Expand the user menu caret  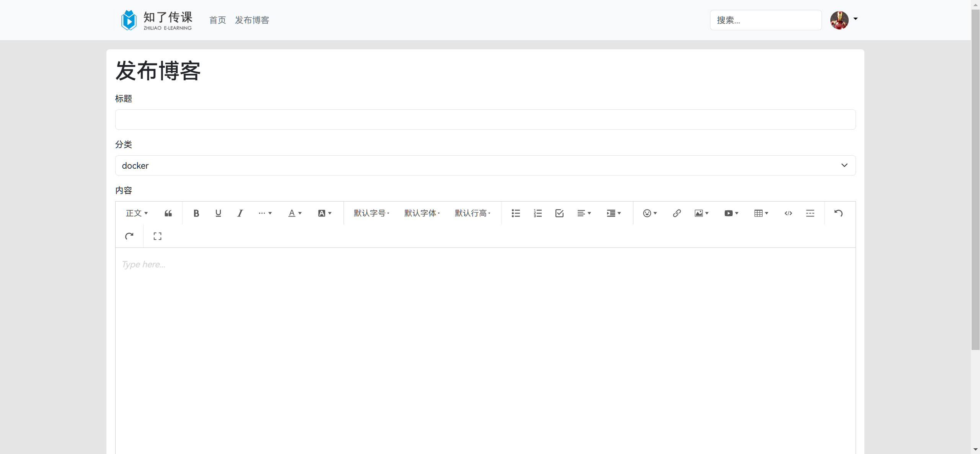[856, 18]
